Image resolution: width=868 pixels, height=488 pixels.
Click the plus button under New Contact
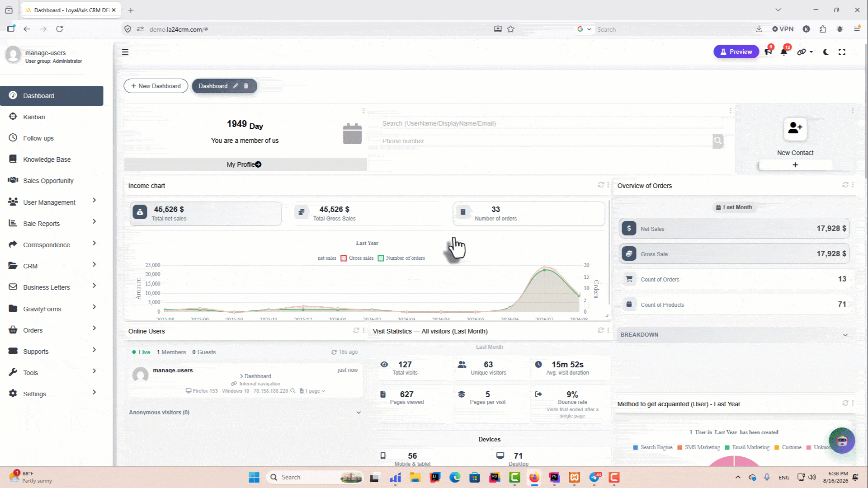[x=795, y=165]
